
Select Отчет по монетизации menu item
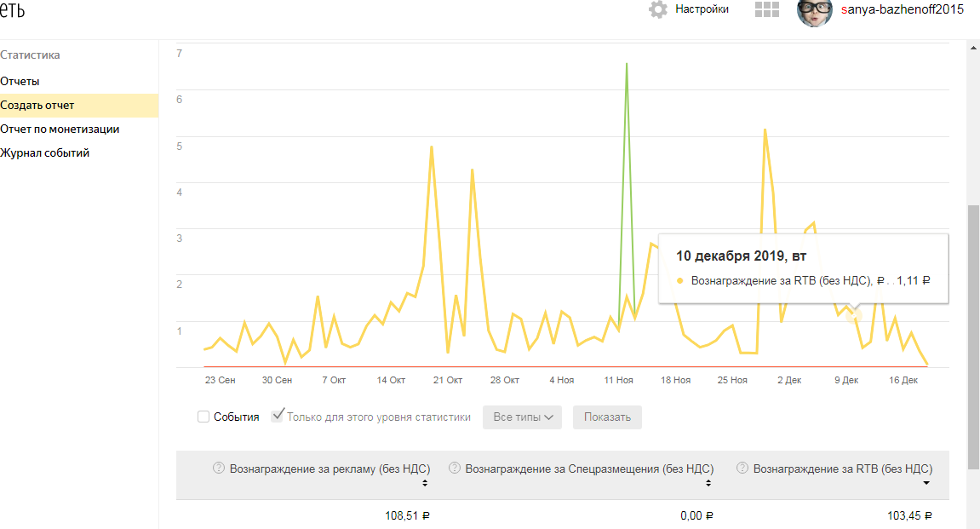(x=60, y=129)
